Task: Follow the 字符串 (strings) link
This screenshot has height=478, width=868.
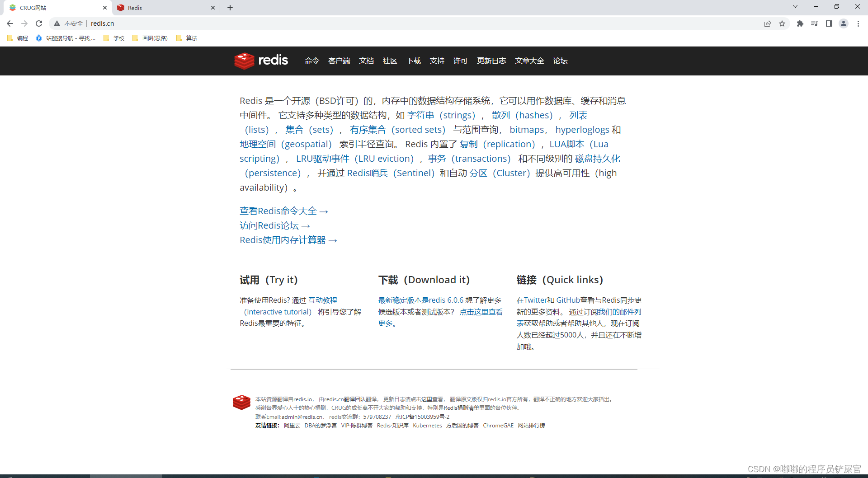Action: [441, 115]
